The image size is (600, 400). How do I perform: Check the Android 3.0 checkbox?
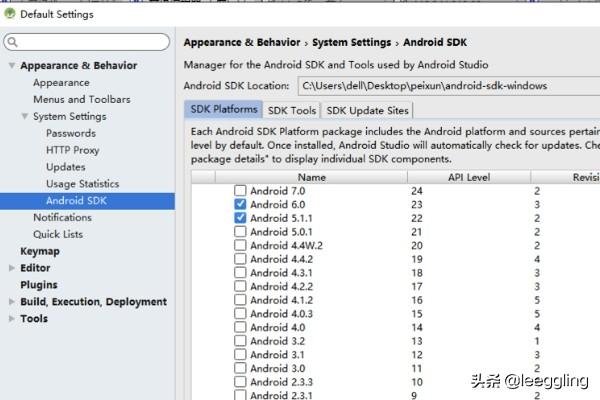click(240, 368)
